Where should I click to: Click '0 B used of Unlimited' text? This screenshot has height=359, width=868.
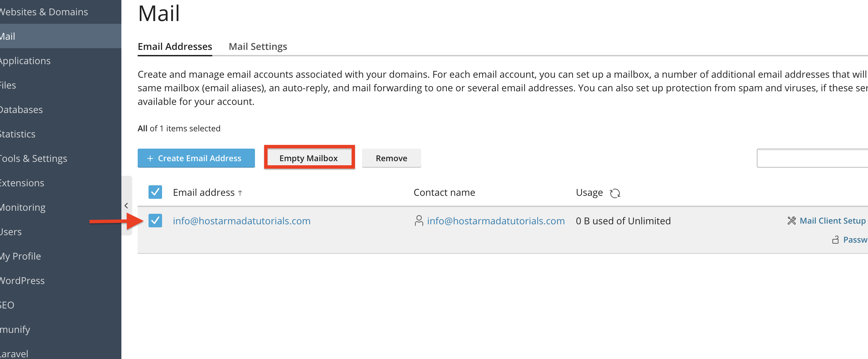623,221
